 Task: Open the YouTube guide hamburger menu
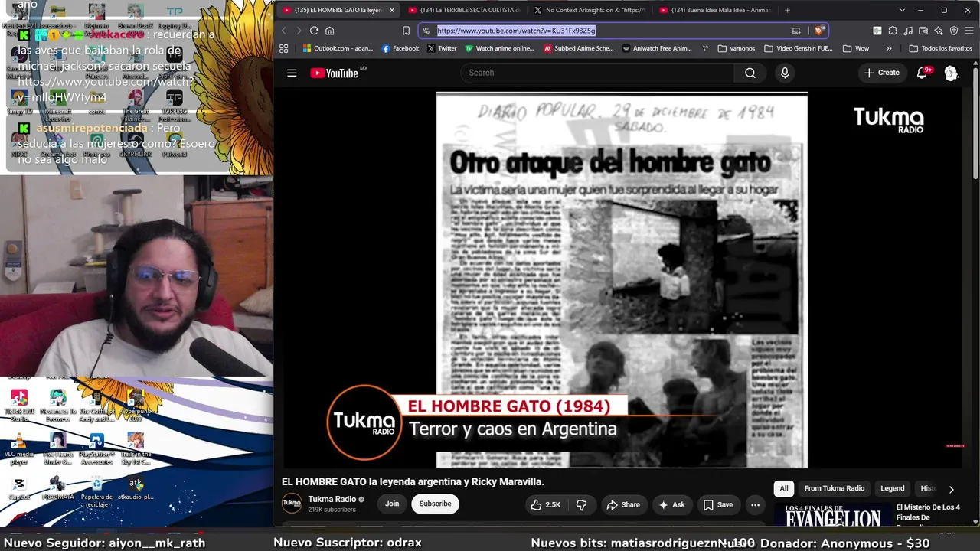292,73
